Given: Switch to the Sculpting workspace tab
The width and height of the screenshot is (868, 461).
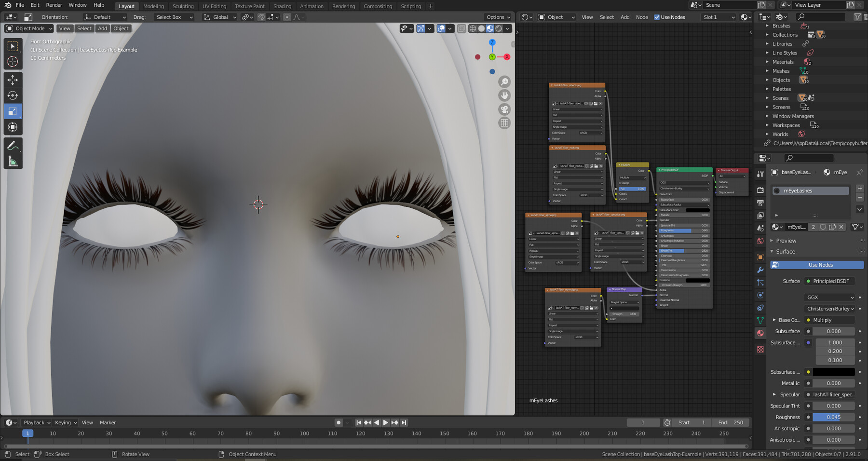Looking at the screenshot, I should point(183,6).
